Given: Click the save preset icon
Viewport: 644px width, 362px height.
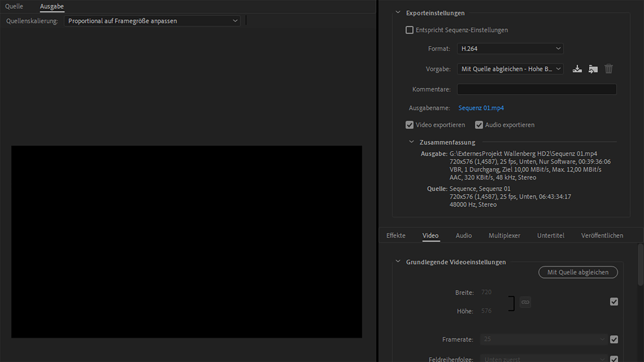Looking at the screenshot, I should pos(577,69).
